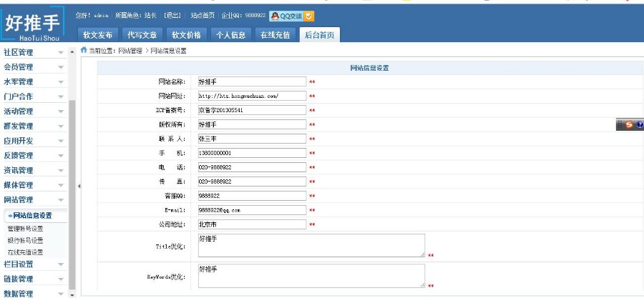Click the Sogou S input-method icon
This screenshot has height=298, width=644.
tap(629, 125)
